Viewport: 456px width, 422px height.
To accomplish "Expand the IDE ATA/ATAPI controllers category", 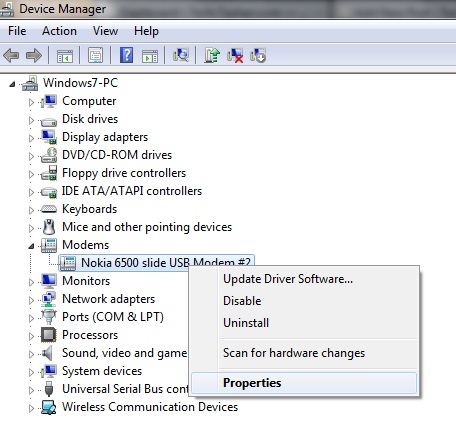I will pyautogui.click(x=31, y=192).
